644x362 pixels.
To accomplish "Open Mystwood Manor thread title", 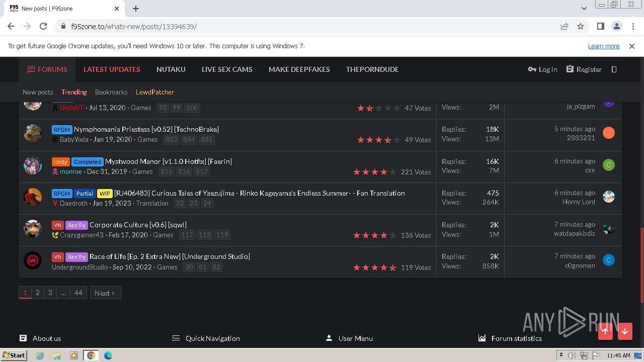I will 169,161.
